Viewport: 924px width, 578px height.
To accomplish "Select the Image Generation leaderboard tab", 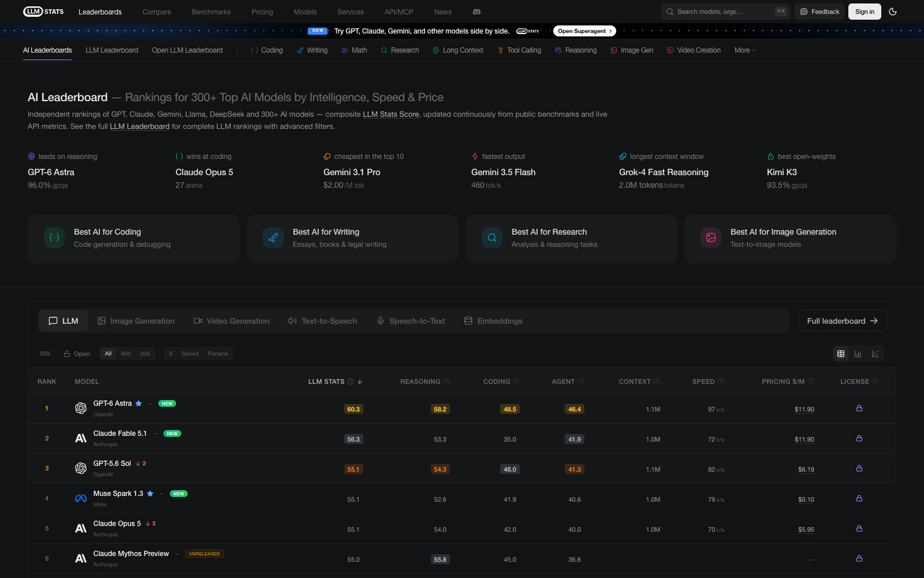I will tap(136, 321).
